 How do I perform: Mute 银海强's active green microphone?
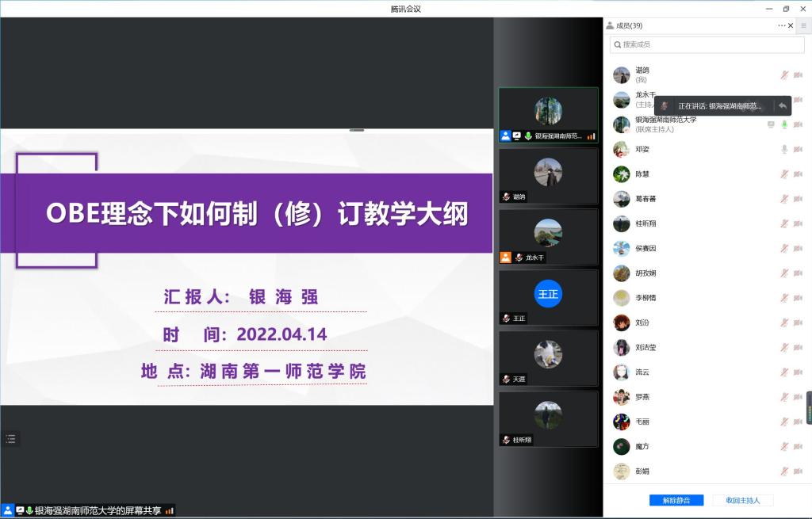tap(783, 124)
